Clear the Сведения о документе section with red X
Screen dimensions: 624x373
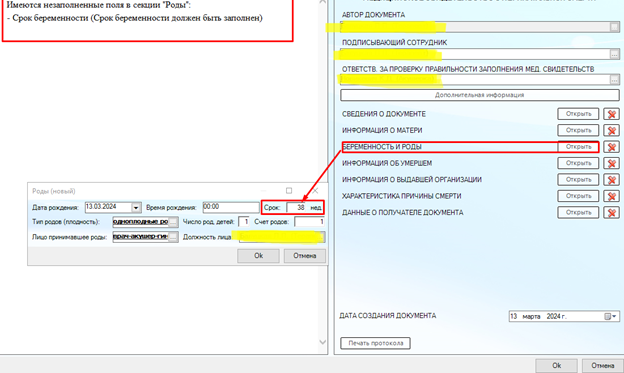(611, 114)
